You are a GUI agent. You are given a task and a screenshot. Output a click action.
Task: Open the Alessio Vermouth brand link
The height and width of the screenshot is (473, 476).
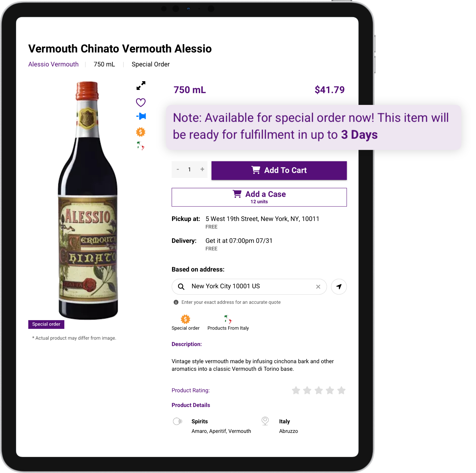tap(53, 64)
